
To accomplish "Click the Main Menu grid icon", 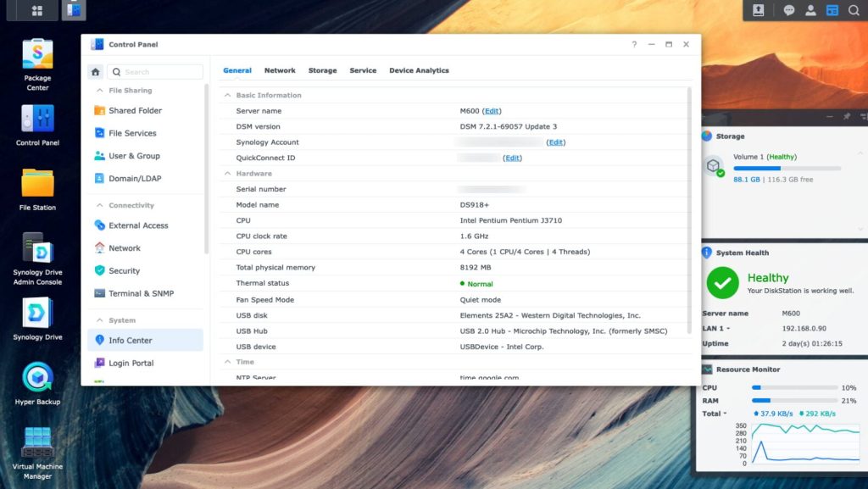I will pyautogui.click(x=36, y=11).
